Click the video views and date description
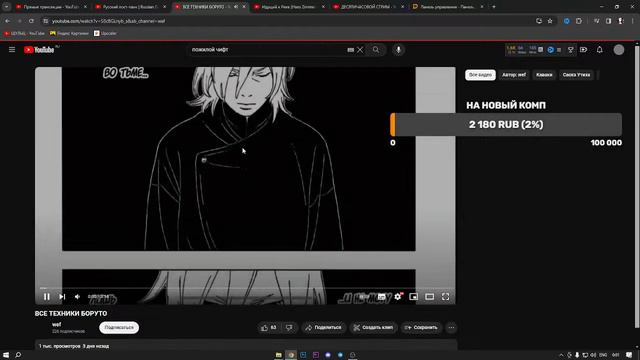640x360 pixels. 74,346
